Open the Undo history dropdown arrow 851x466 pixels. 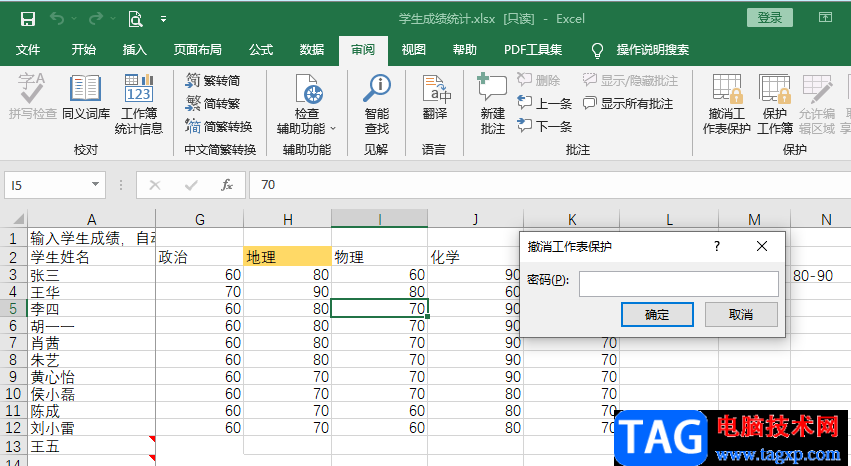coord(74,19)
